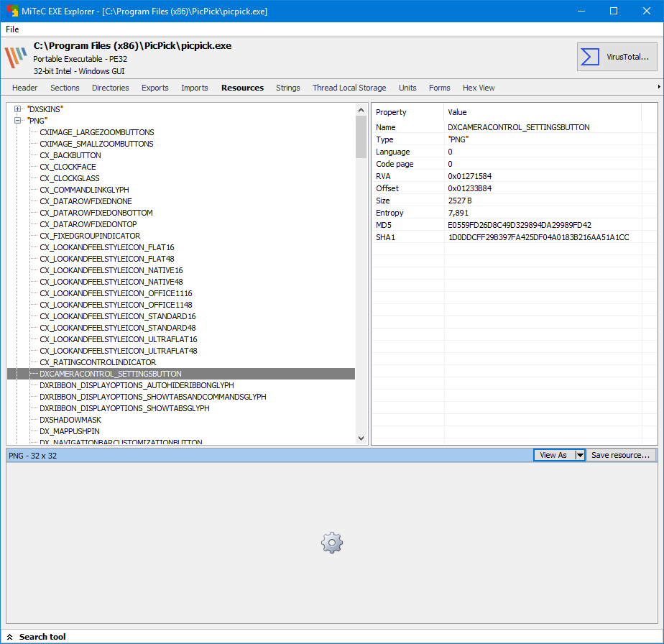
Task: Select DXRIBBON_DISPLAYOPTIONS_SHOWTABSGLYPH resource
Action: tap(124, 408)
